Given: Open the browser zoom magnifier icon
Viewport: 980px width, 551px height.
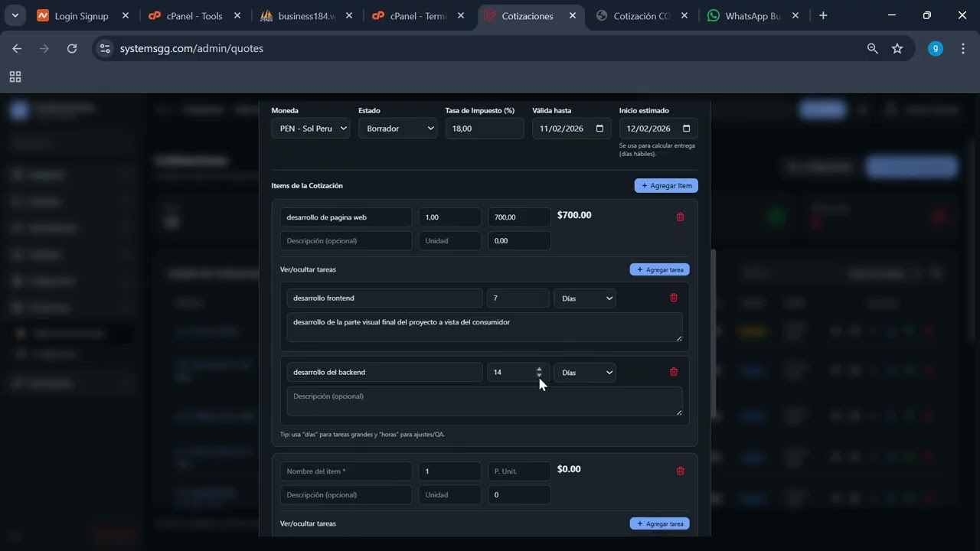Looking at the screenshot, I should coord(872,48).
